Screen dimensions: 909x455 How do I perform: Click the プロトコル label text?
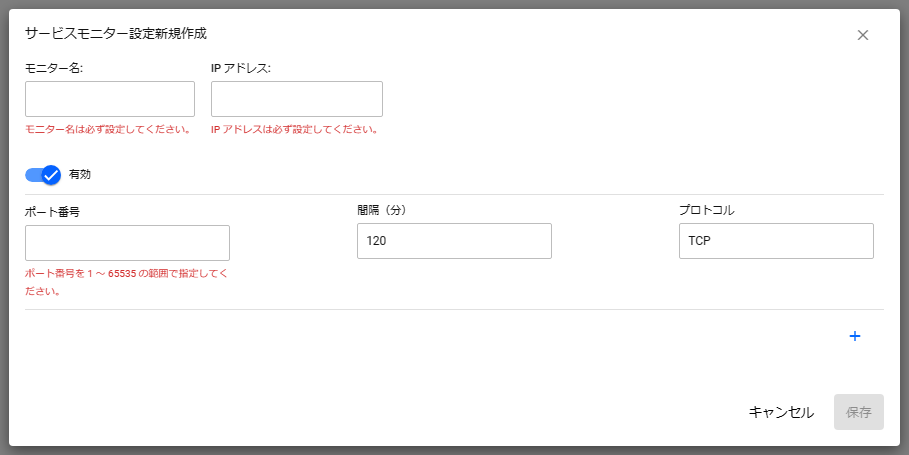707,209
